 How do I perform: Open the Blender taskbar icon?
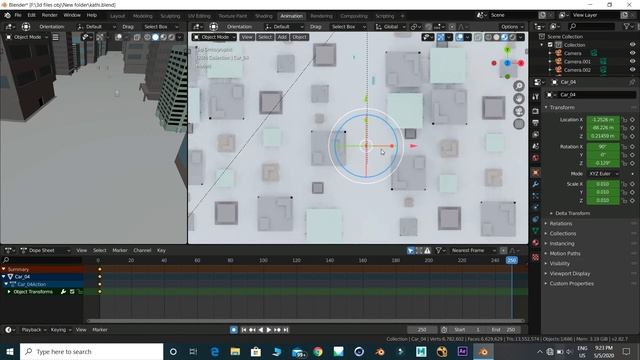(483, 351)
